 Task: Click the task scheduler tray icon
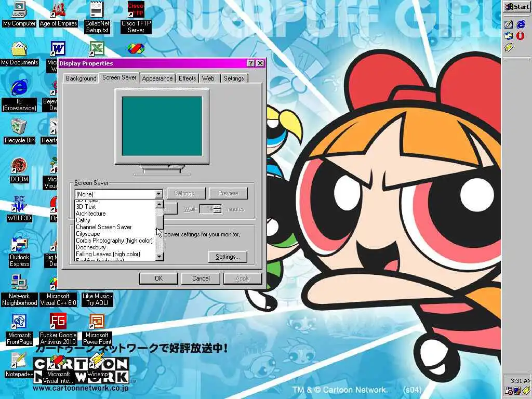coord(508,391)
